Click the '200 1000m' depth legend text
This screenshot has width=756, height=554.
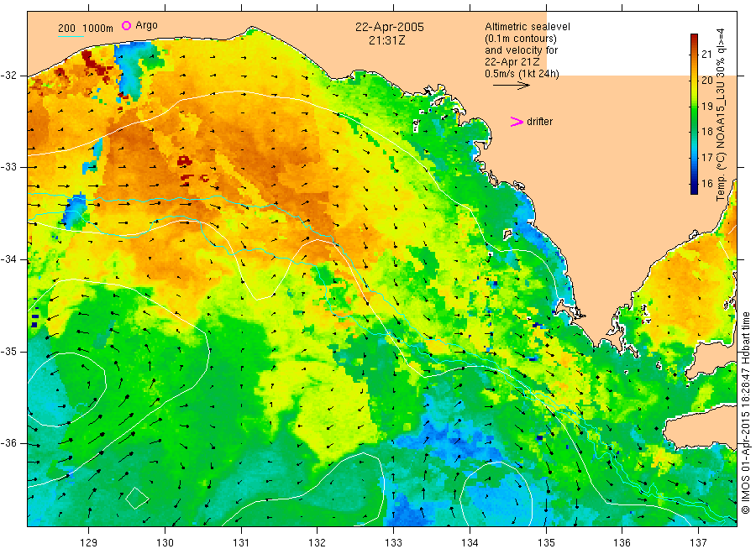click(86, 29)
